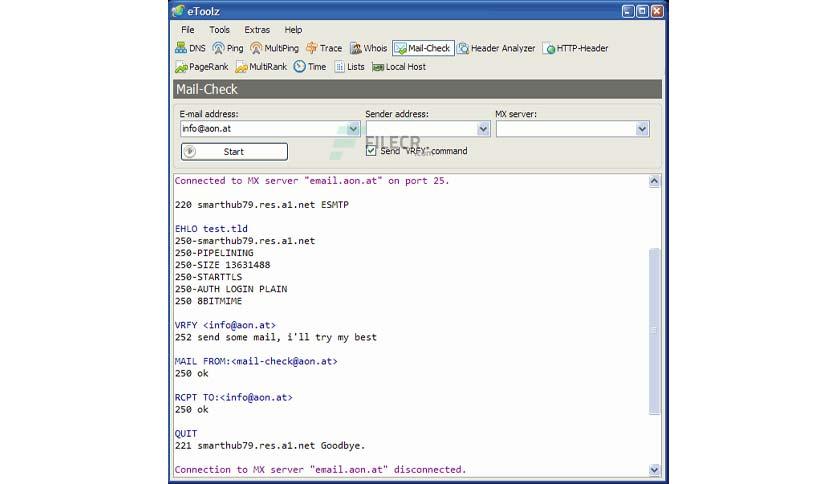Click the '250-STARTTLS' log line

click(208, 277)
